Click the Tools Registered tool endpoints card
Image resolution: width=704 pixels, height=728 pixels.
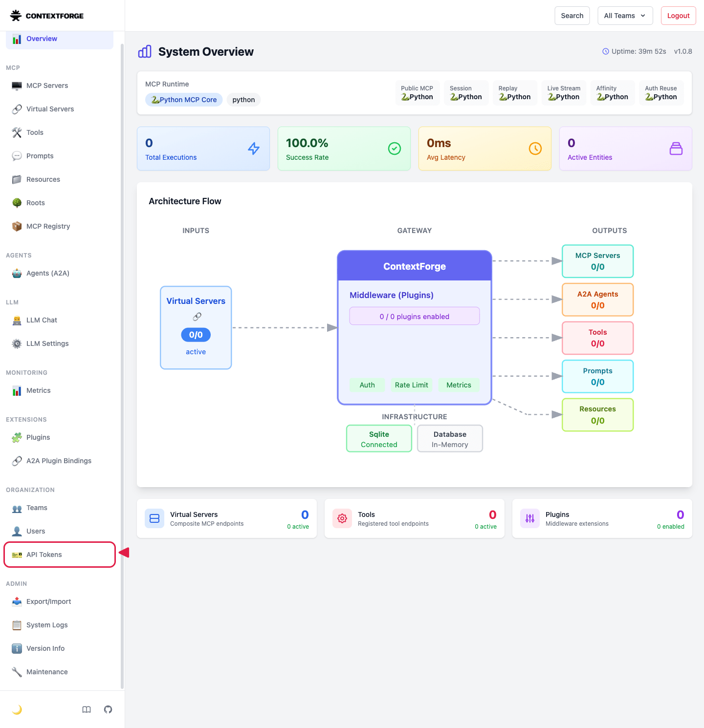415,518
